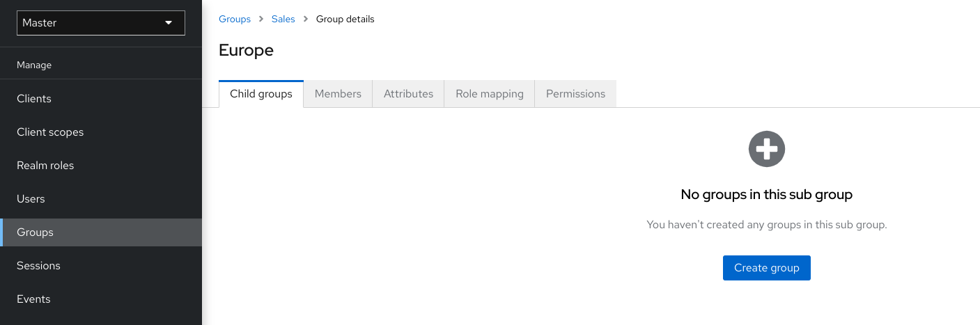
Task: Go to the Permissions tab
Action: [575, 94]
